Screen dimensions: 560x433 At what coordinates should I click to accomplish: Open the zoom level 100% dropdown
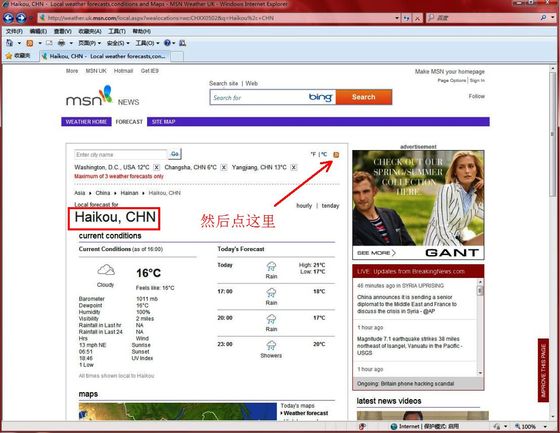click(545, 427)
